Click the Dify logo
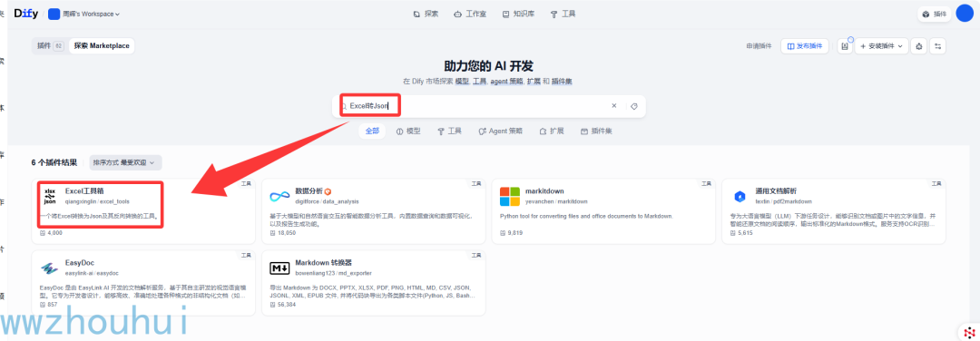The height and width of the screenshot is (341, 980). pyautogui.click(x=26, y=13)
